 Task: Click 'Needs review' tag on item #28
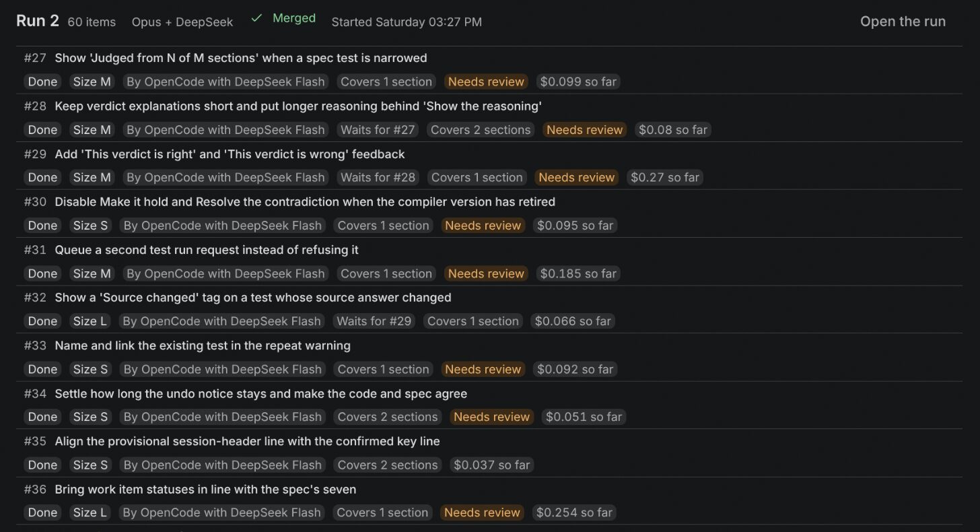(584, 129)
